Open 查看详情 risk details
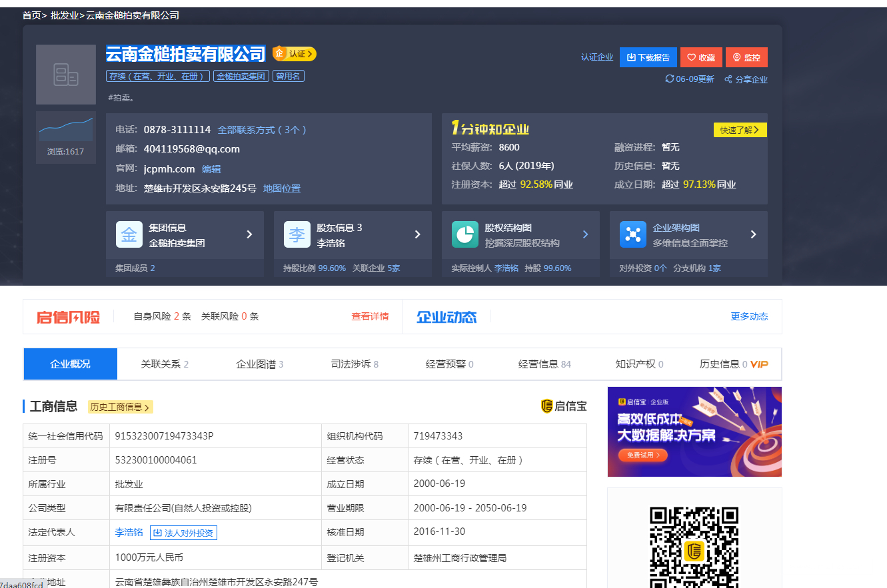This screenshot has height=588, width=887. [x=370, y=316]
